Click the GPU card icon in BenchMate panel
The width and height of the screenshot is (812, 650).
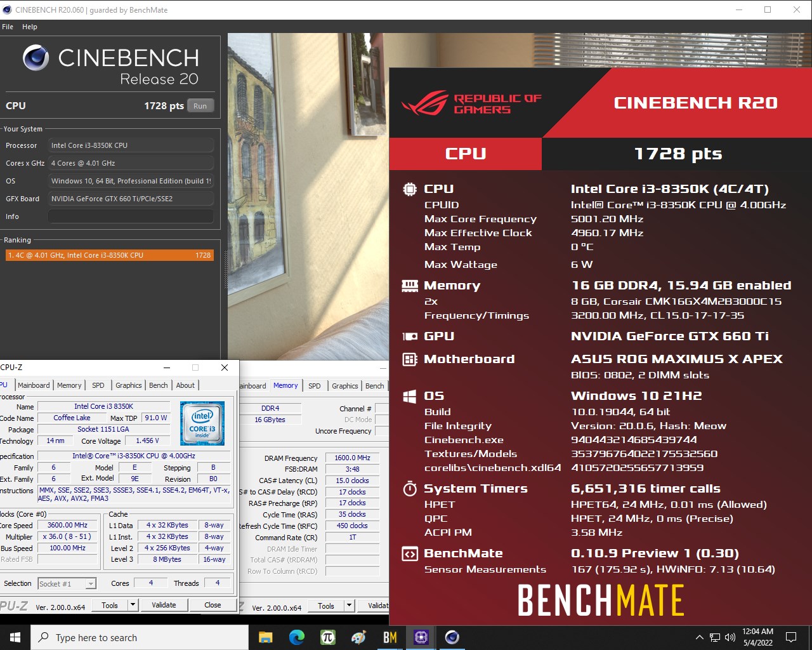410,336
